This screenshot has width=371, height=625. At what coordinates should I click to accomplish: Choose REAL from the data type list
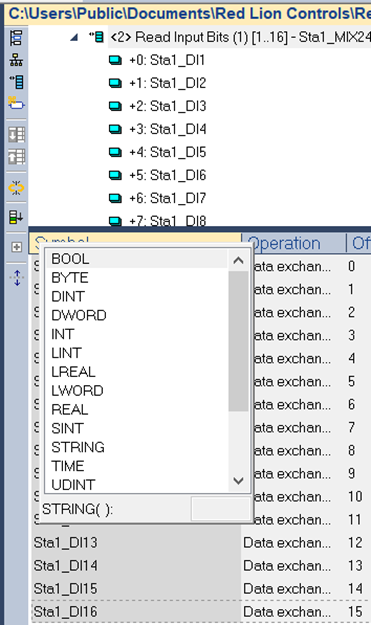click(137, 409)
